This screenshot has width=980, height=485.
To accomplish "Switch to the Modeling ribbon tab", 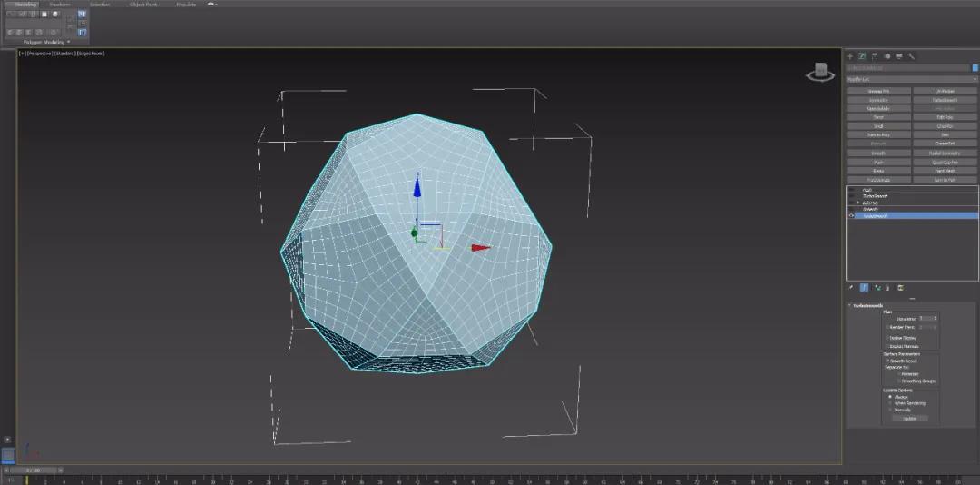I will pos(25,5).
